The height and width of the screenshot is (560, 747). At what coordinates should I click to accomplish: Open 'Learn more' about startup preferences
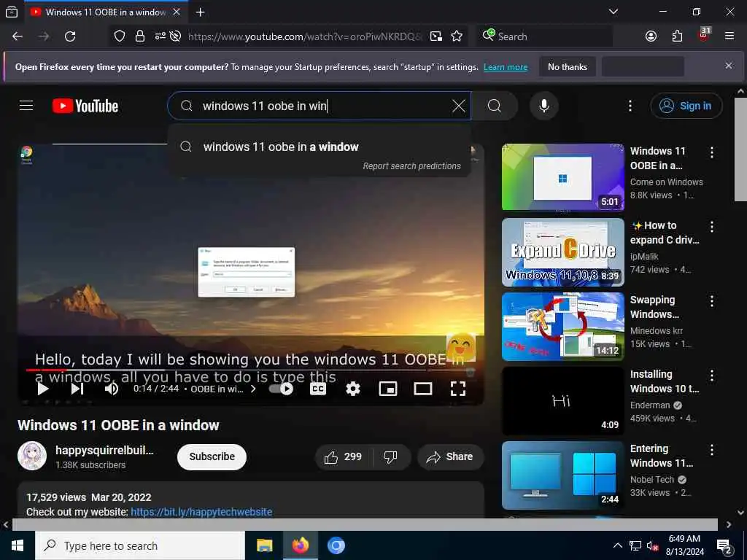coord(506,67)
